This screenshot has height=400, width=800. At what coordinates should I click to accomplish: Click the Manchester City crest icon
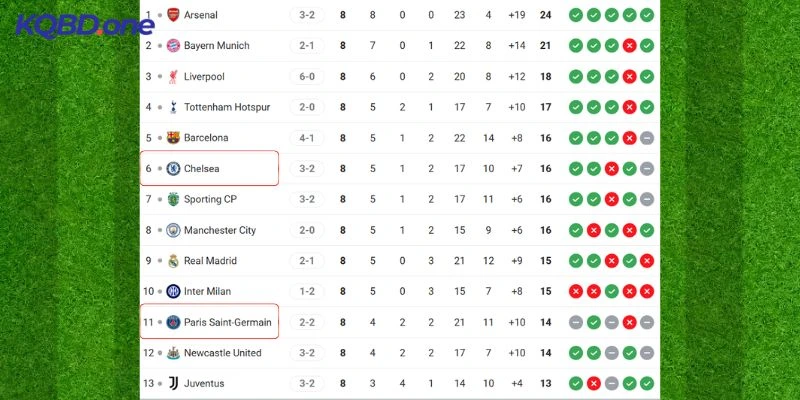point(173,230)
